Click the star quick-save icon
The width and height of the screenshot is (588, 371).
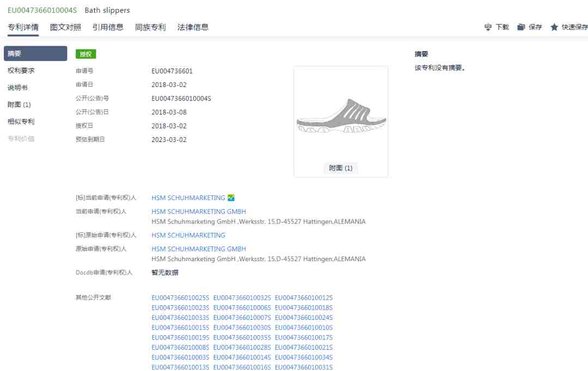[554, 27]
